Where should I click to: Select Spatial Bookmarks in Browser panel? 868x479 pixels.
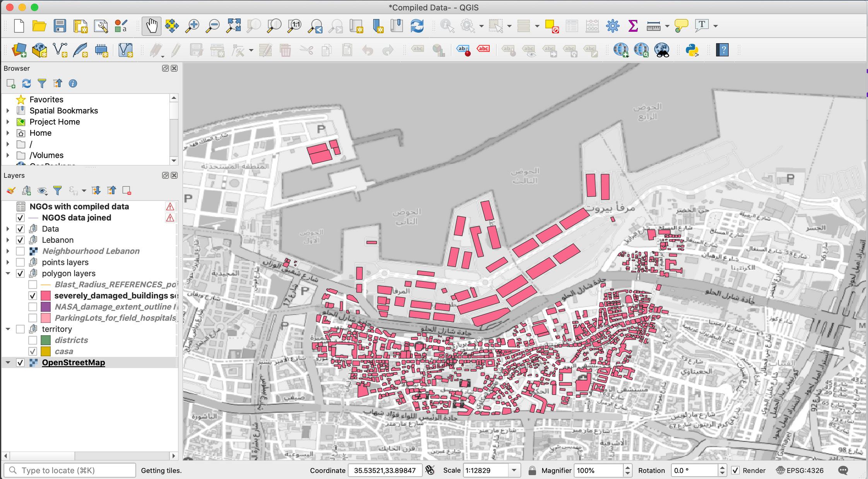(x=63, y=111)
